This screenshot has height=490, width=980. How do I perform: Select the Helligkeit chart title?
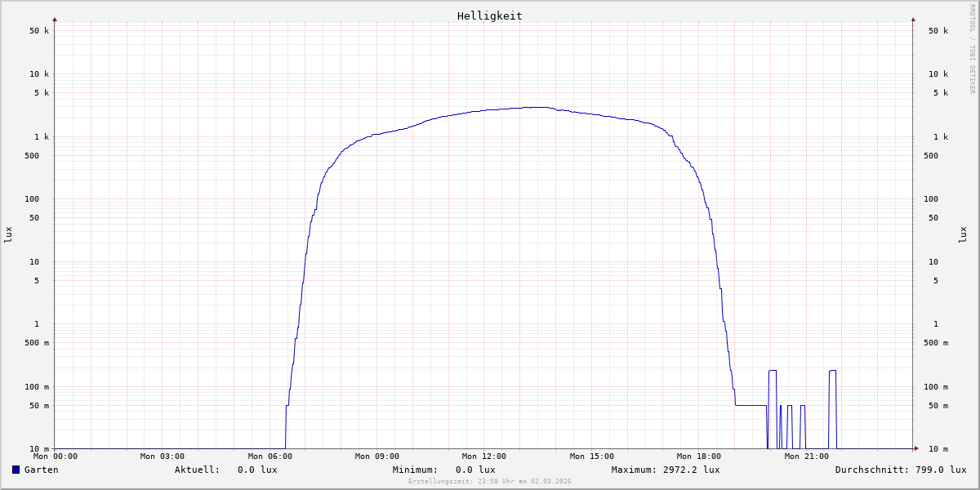(x=489, y=16)
